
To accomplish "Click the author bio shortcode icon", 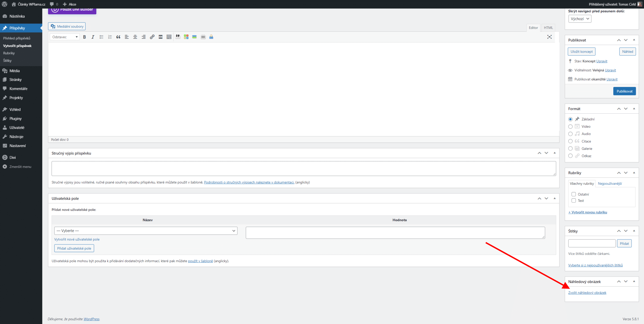I will click(211, 37).
